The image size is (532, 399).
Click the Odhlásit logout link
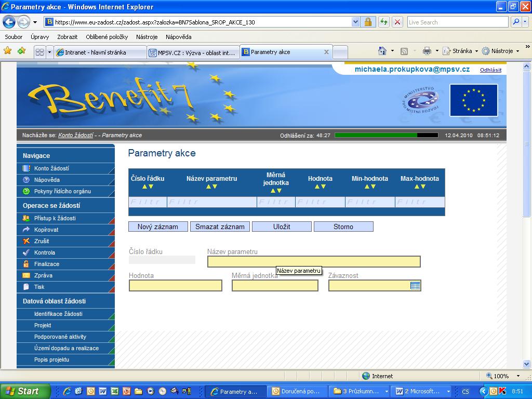(490, 70)
